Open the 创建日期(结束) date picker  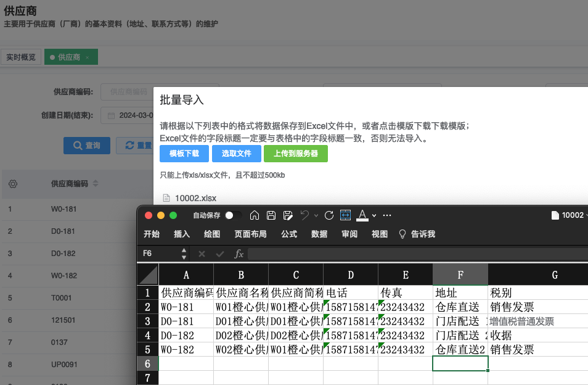tap(127, 115)
